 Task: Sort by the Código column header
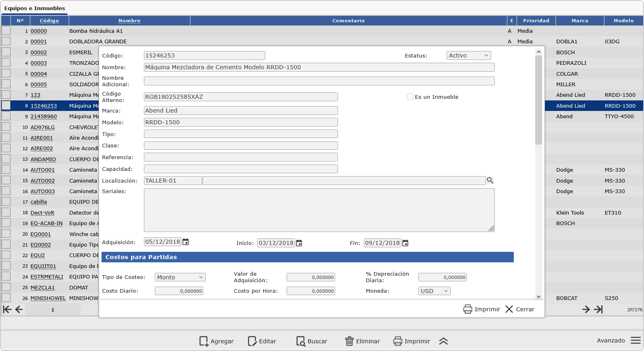click(x=49, y=21)
